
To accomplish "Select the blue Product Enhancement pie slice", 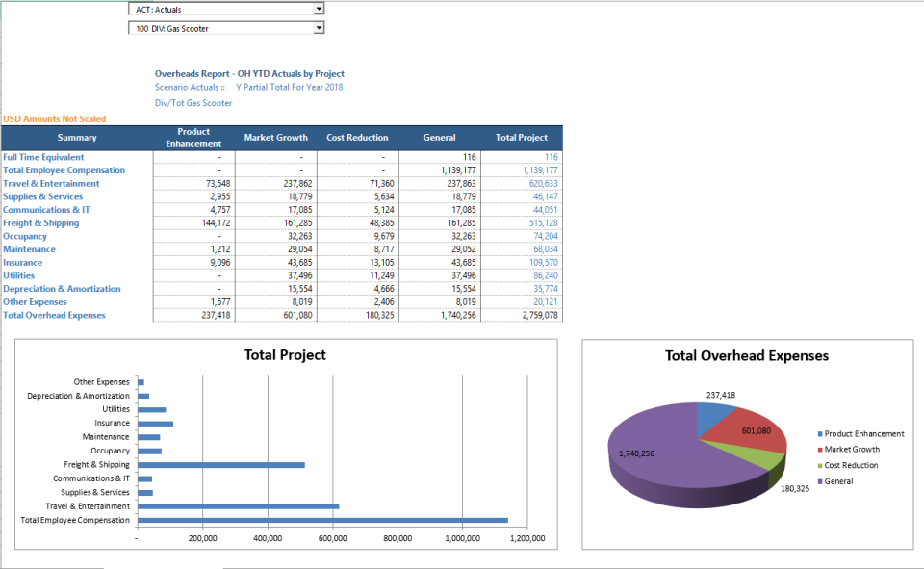I will (713, 418).
